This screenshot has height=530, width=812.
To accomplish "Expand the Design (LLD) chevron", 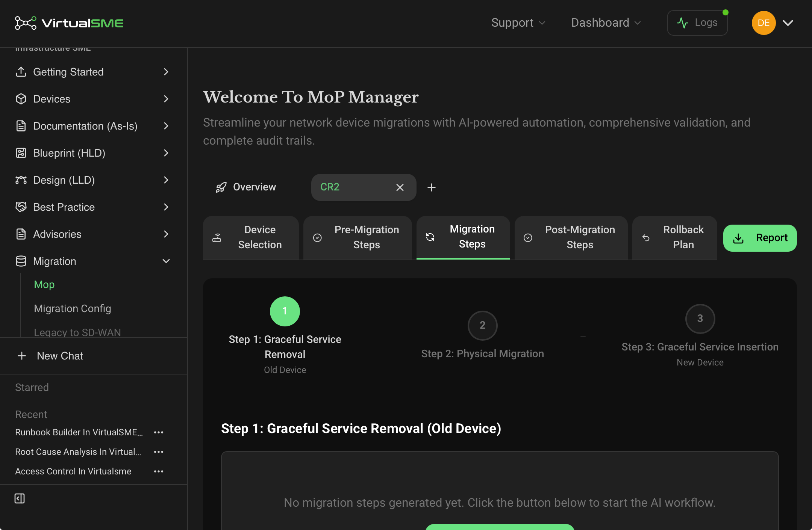I will (166, 180).
